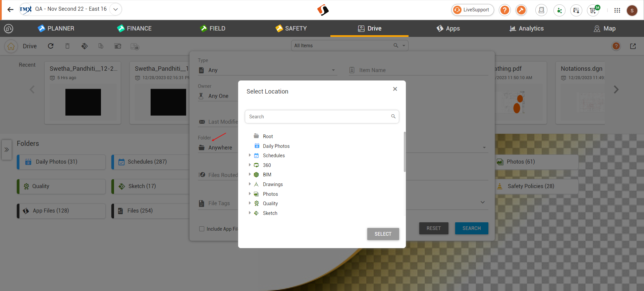644x291 pixels.
Task: Open the stamp icon in header
Action: tap(541, 10)
